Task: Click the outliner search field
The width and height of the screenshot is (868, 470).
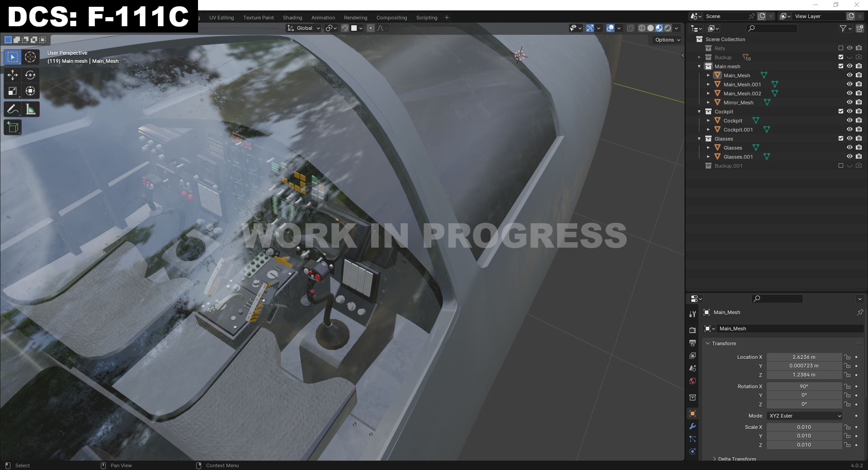Action: coord(772,28)
